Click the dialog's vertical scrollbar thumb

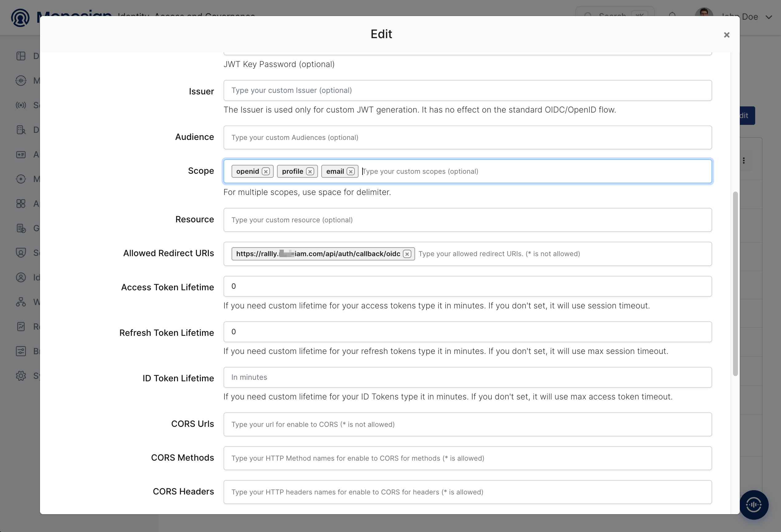[x=735, y=284]
